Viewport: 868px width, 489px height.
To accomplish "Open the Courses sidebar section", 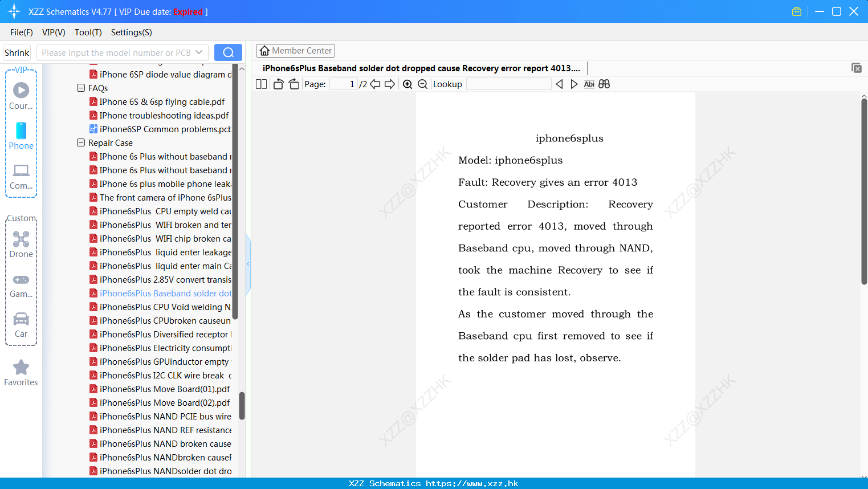I will click(x=21, y=96).
